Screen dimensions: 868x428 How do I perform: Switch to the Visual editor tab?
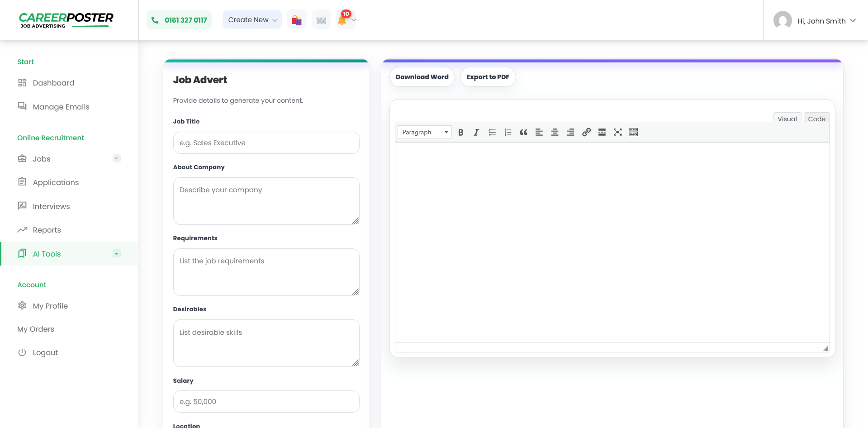[x=787, y=118]
